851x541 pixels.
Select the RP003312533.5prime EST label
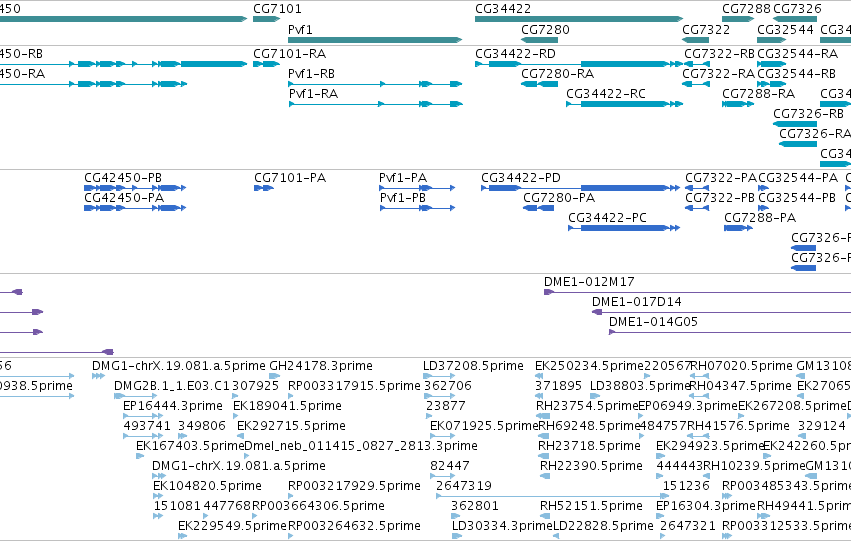787,526
